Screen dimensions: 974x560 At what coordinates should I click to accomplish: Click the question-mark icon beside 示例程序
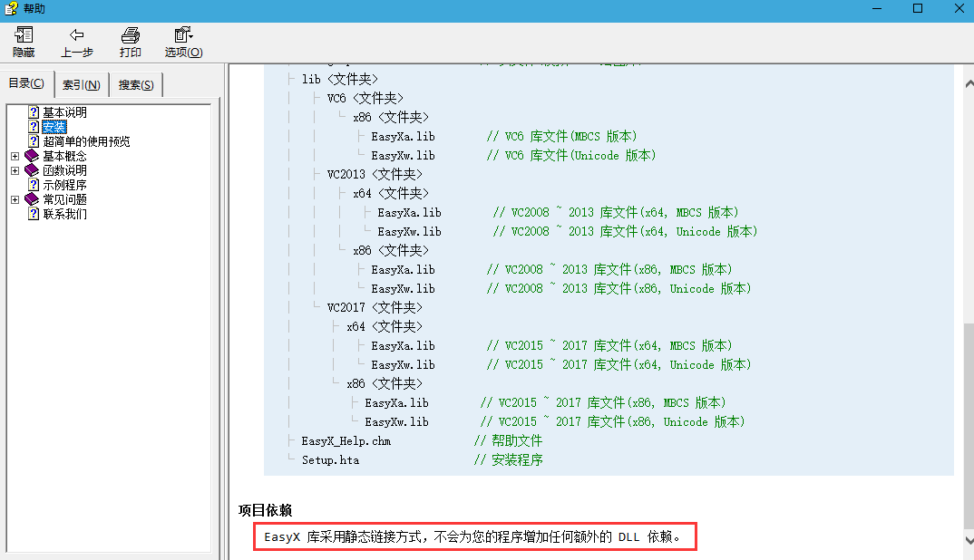pos(34,184)
